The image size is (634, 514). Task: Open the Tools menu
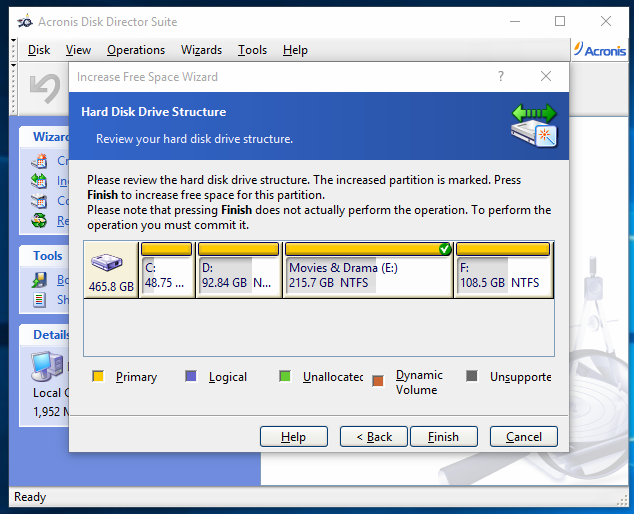pyautogui.click(x=252, y=50)
